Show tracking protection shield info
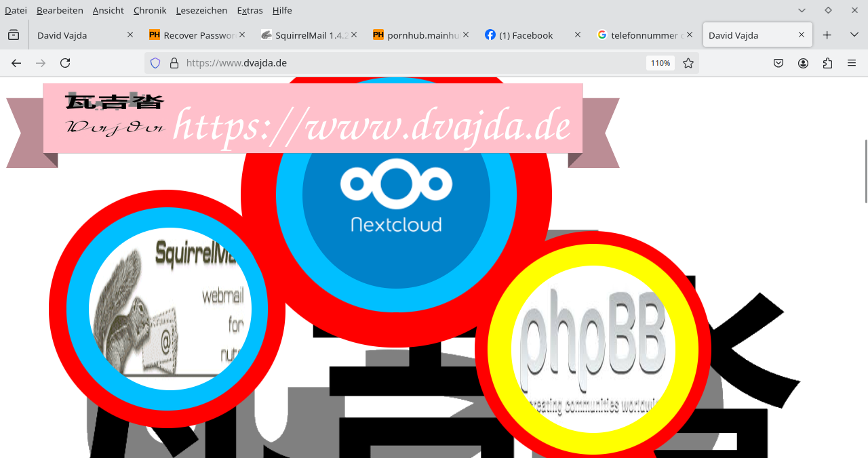Viewport: 868px width, 458px height. click(x=155, y=63)
